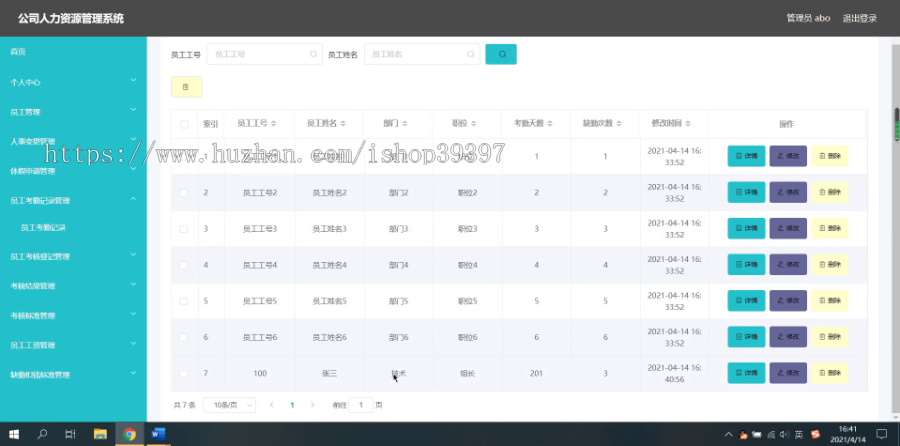Sort by 部门 column arrows
Viewport: 900px width, 446px height.
pyautogui.click(x=404, y=124)
